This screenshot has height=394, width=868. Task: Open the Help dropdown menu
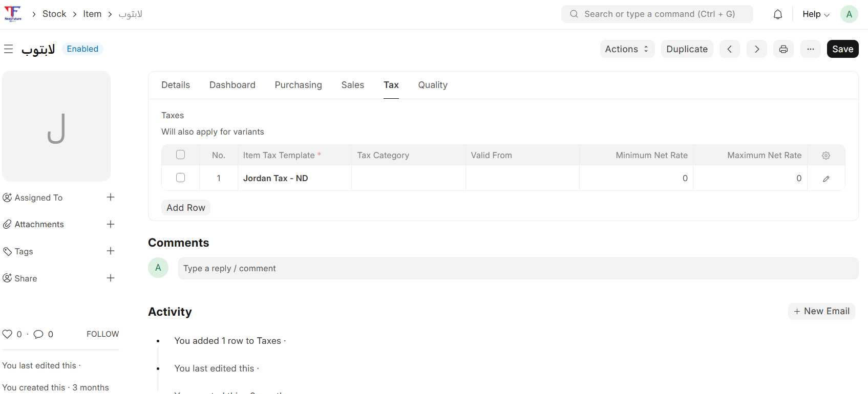click(815, 14)
